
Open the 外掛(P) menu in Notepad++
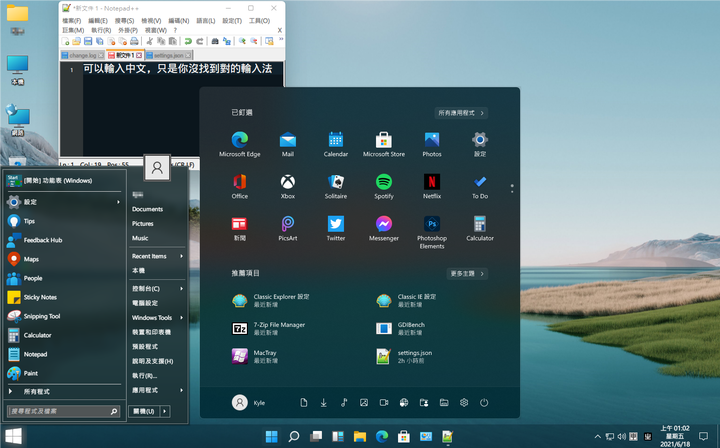coord(128,30)
